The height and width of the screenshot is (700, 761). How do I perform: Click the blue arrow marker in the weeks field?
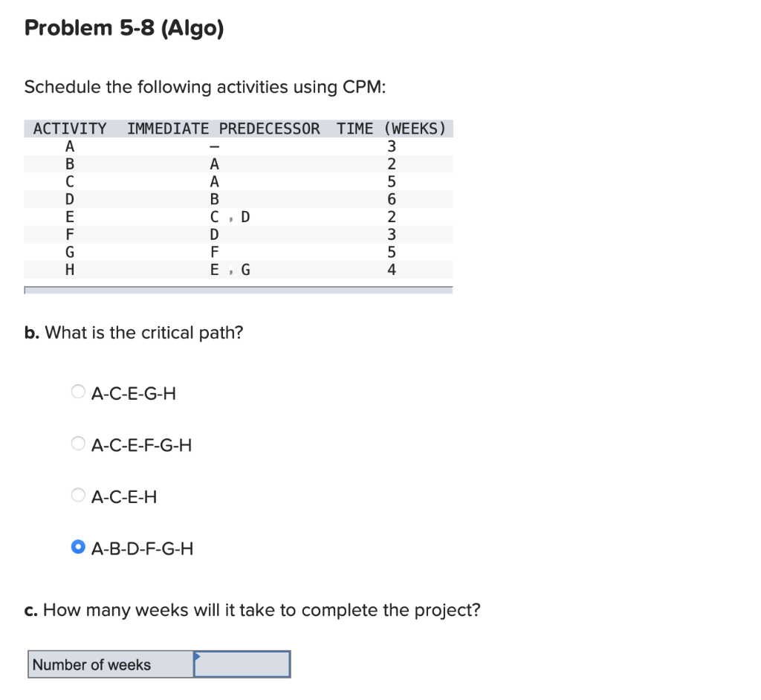196,656
